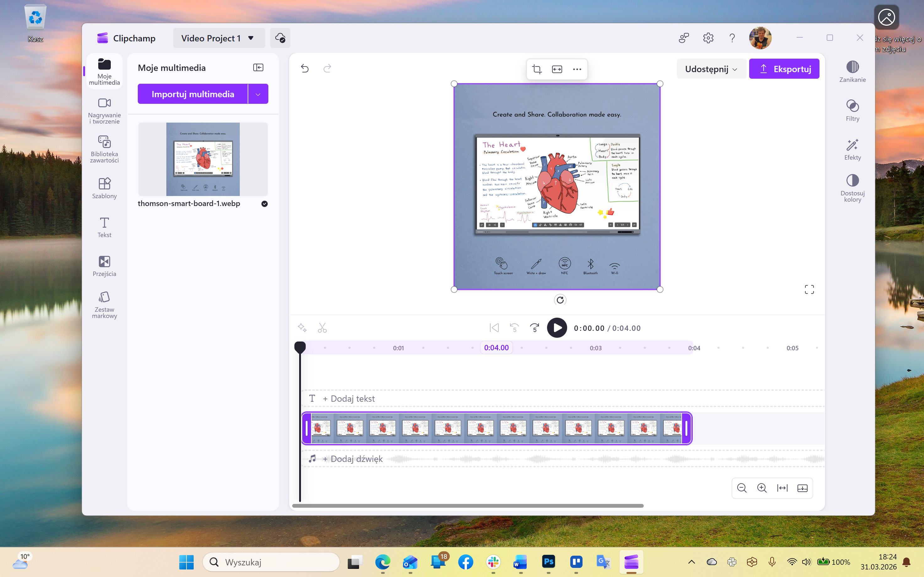
Task: Open the Udostępnij share dropdown
Action: click(x=711, y=69)
